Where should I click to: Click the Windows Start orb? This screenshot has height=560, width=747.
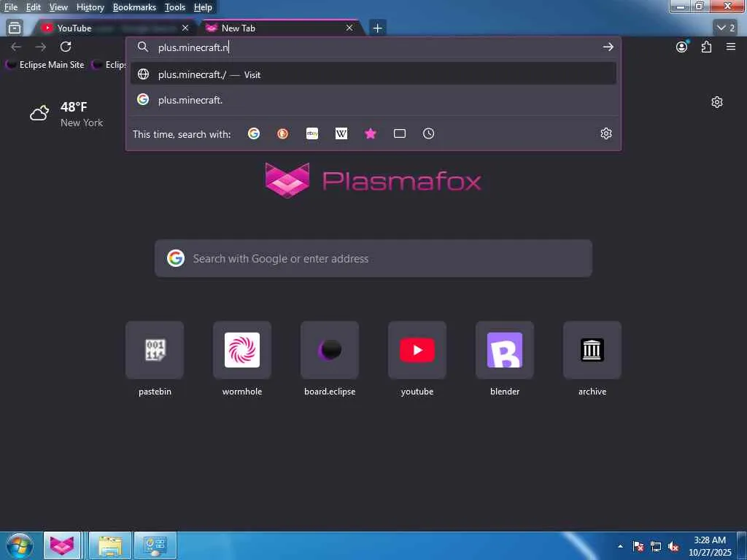pyautogui.click(x=19, y=545)
